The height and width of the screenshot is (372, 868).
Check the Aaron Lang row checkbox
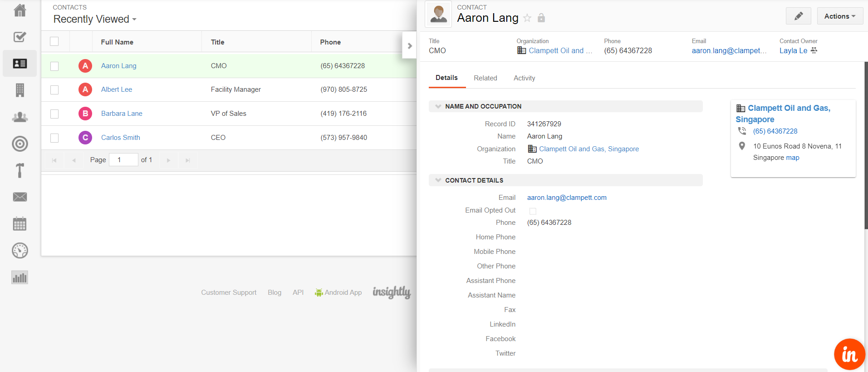[54, 66]
